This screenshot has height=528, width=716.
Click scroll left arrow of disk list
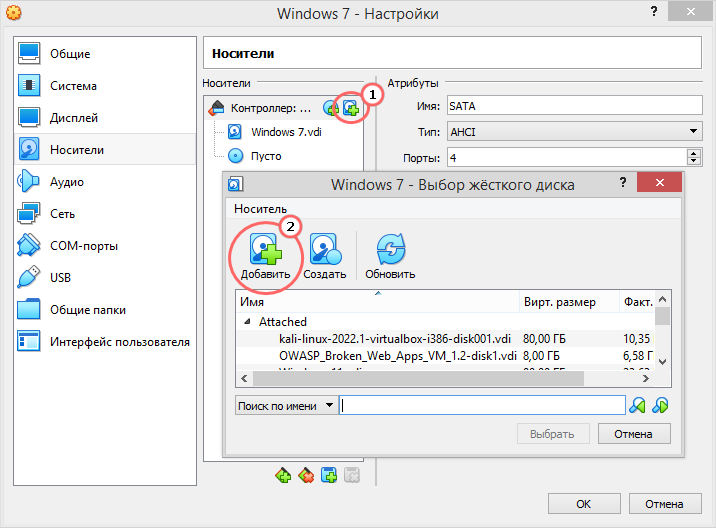pos(244,379)
